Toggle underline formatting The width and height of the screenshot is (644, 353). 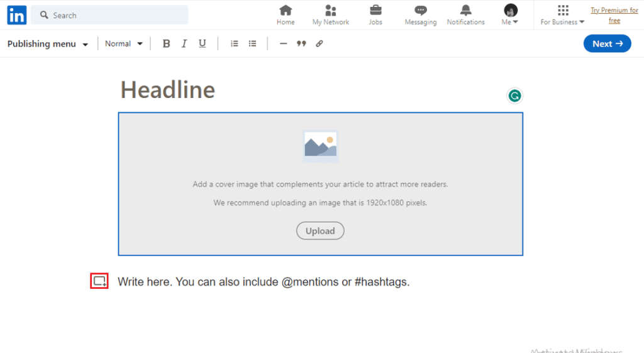[x=202, y=44]
